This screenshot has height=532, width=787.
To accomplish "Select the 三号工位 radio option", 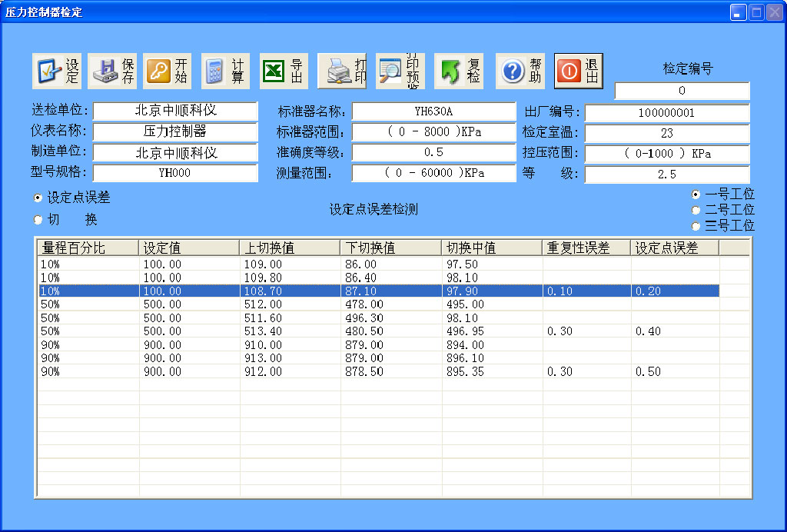I will 696,226.
